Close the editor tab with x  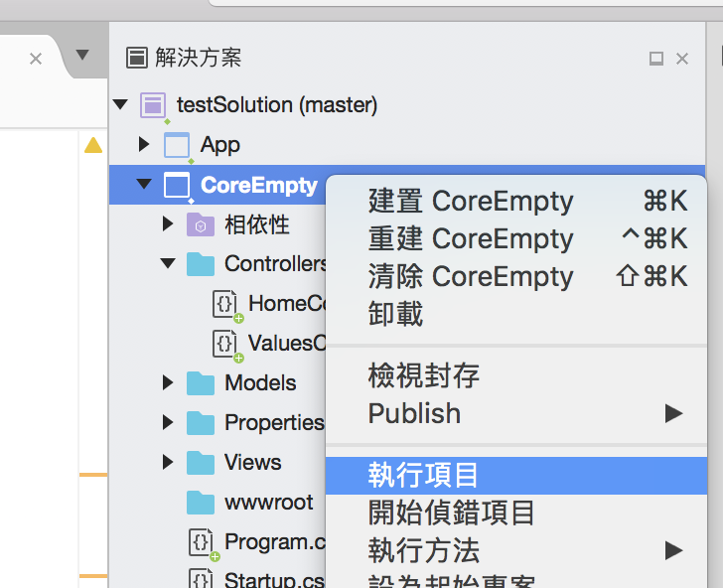[x=36, y=59]
